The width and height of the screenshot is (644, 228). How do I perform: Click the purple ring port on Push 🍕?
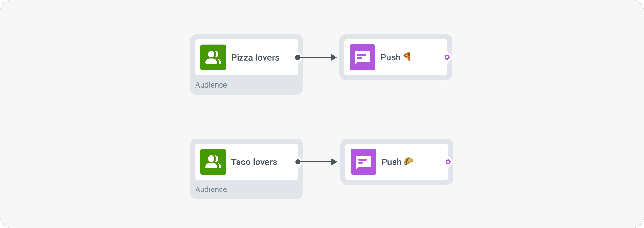point(447,57)
